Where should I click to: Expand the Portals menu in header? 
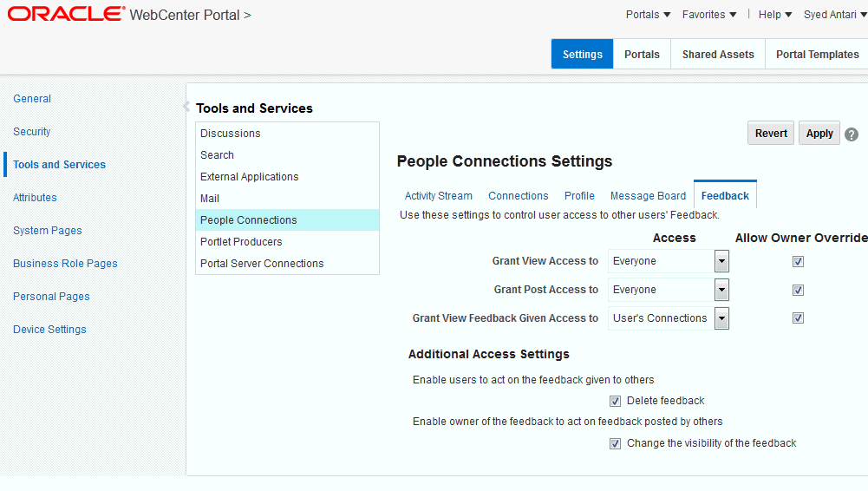(649, 15)
